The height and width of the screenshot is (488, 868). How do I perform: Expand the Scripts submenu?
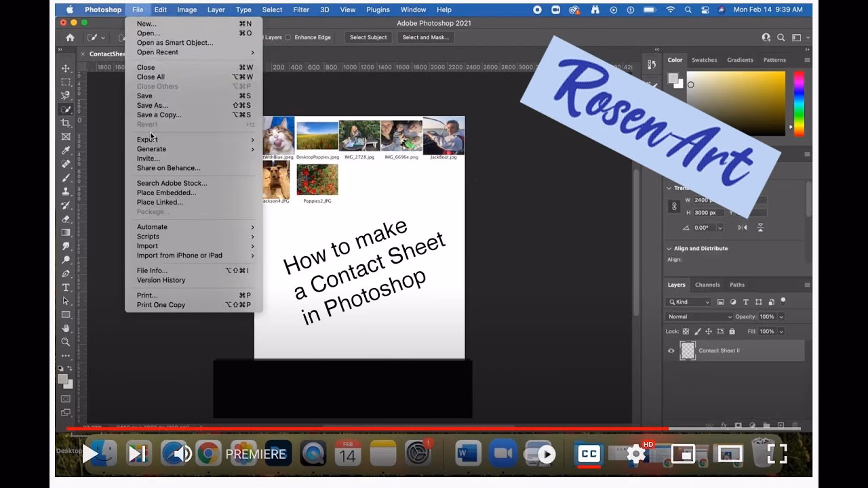194,237
